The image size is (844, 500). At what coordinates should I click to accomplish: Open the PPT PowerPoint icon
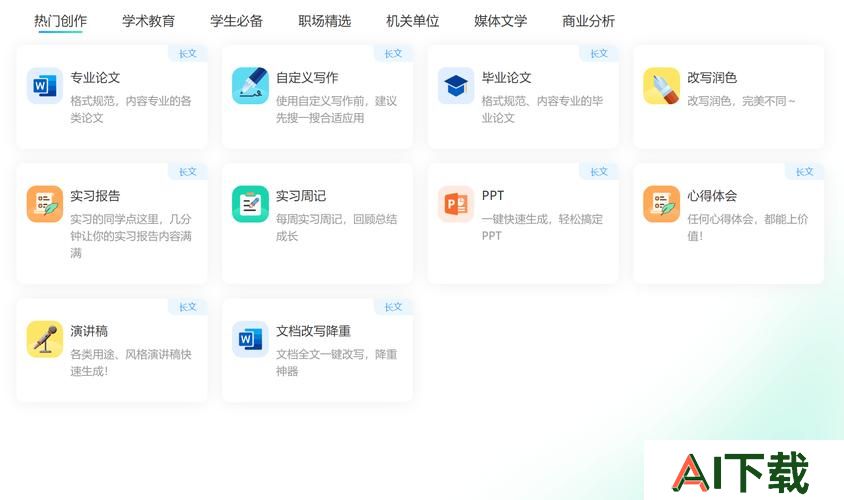pyautogui.click(x=456, y=204)
